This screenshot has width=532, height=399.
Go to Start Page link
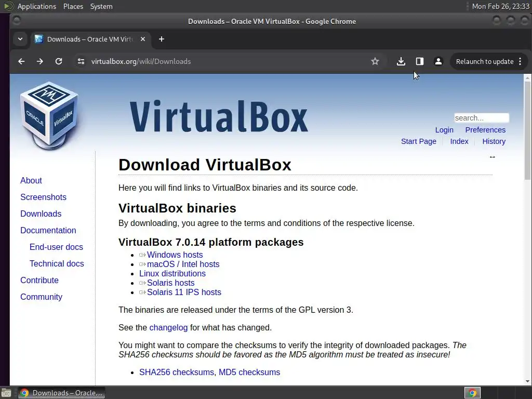tap(419, 141)
